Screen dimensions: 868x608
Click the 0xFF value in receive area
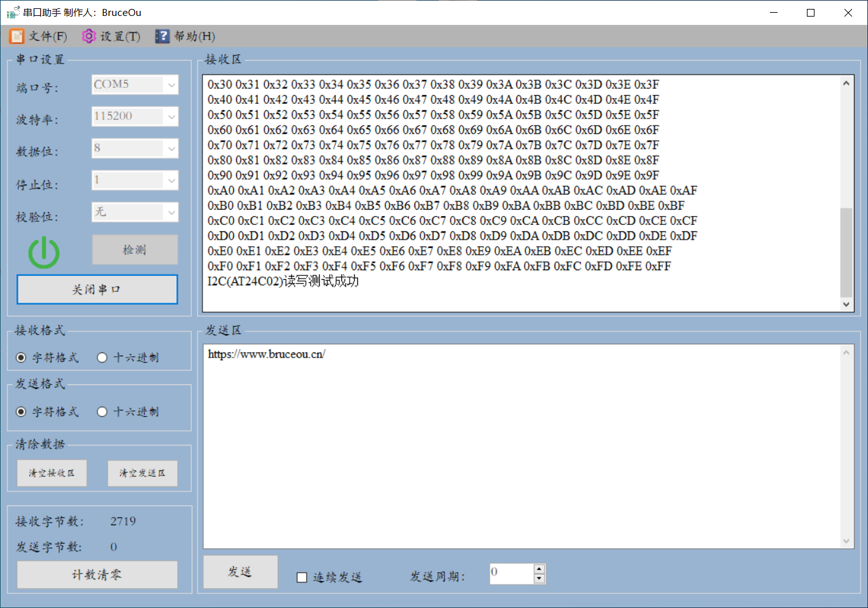[658, 266]
